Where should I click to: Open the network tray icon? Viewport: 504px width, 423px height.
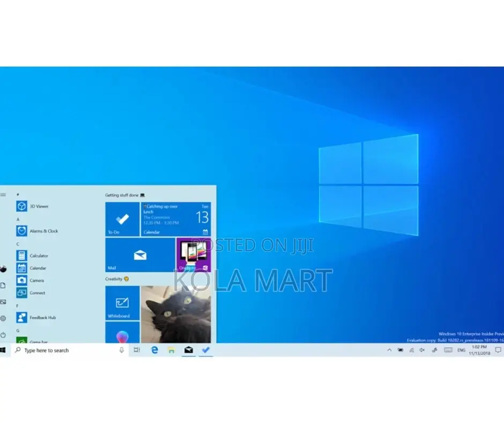click(x=411, y=350)
